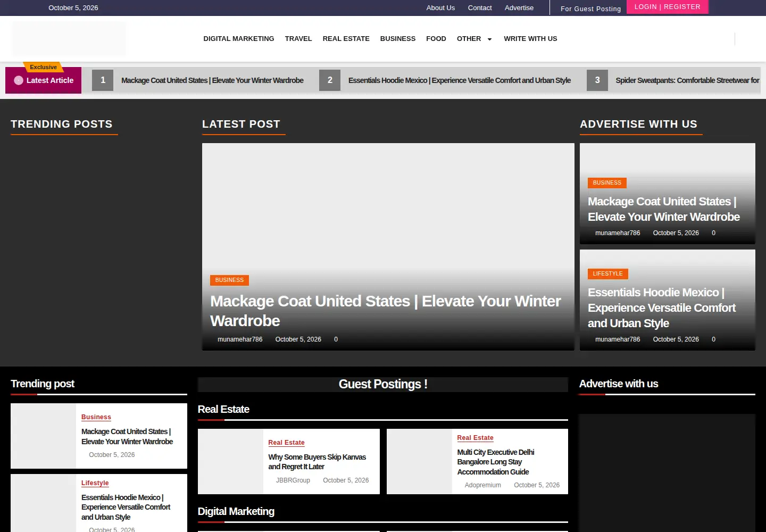Open Mackage Coat headline in Advertise With Us

coord(664,209)
